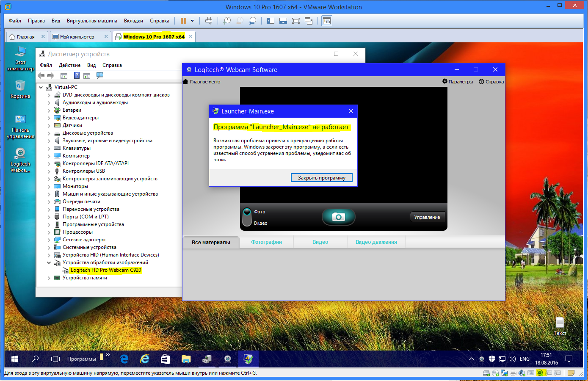Viewport: 588px width, 381px height.
Task: Select Порты (COM и LPT) tree item
Action: 86,217
